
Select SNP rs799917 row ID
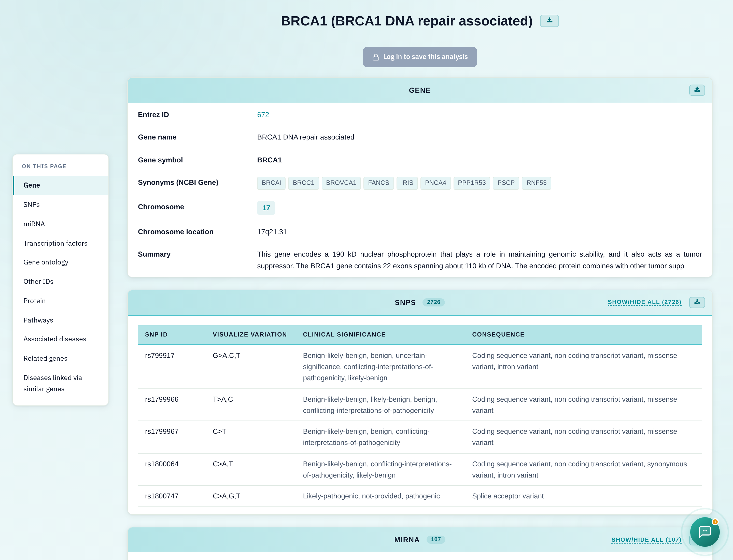click(x=160, y=356)
